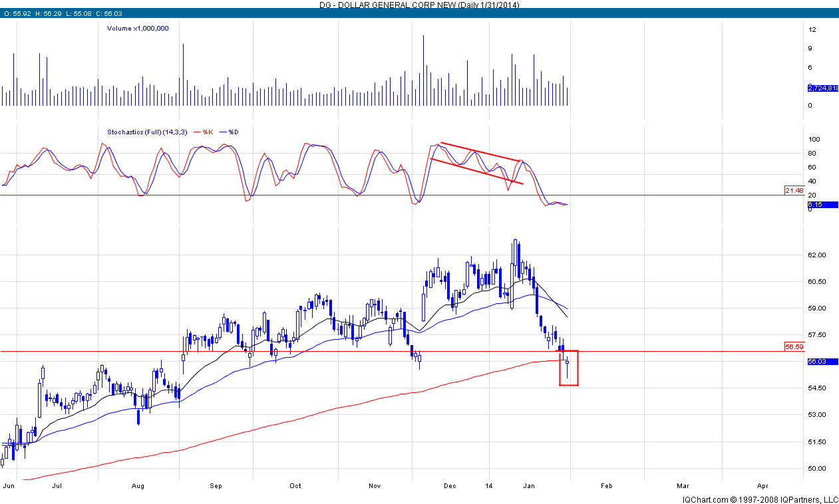The height and width of the screenshot is (504, 839).
Task: Click the 50.00 price axis label
Action: click(816, 468)
